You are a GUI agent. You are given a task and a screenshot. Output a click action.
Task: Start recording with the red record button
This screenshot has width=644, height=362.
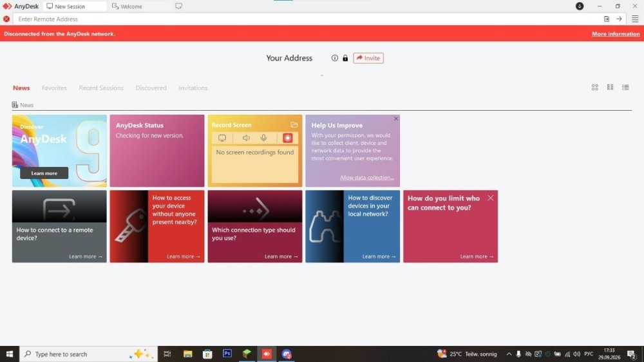(287, 138)
